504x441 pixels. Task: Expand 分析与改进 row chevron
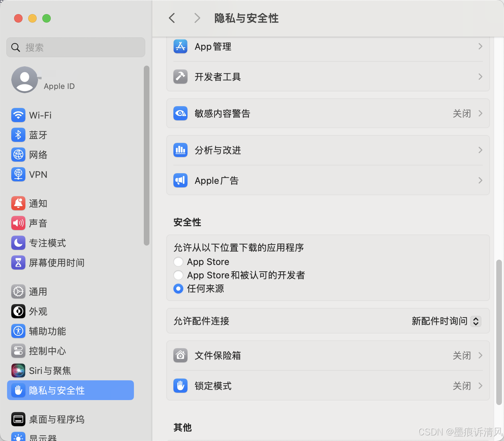480,150
